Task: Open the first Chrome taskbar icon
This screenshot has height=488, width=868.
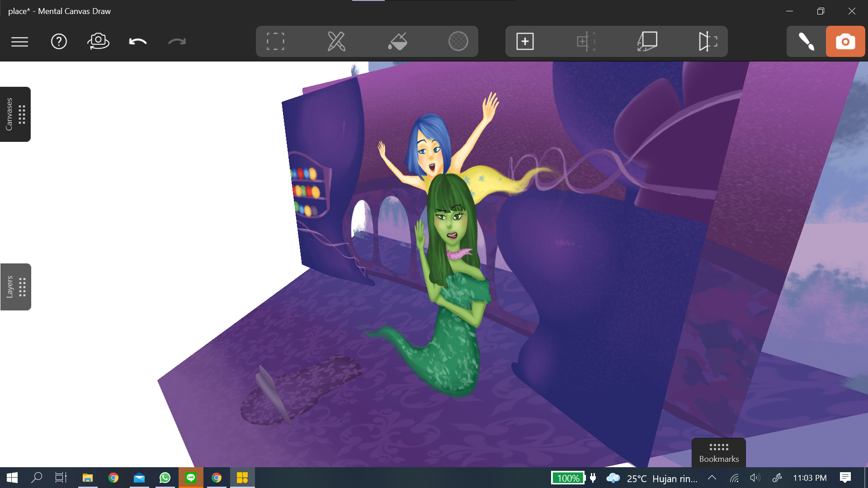Action: tap(113, 478)
